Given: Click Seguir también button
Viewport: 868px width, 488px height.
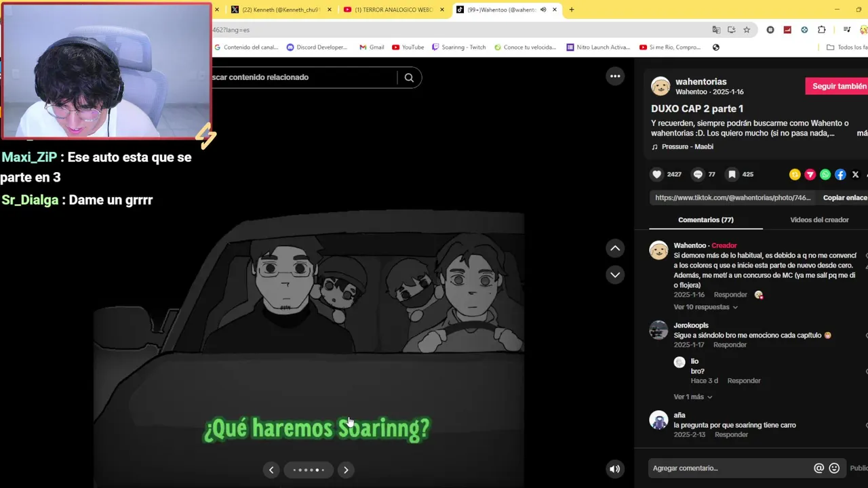Looking at the screenshot, I should pyautogui.click(x=837, y=86).
